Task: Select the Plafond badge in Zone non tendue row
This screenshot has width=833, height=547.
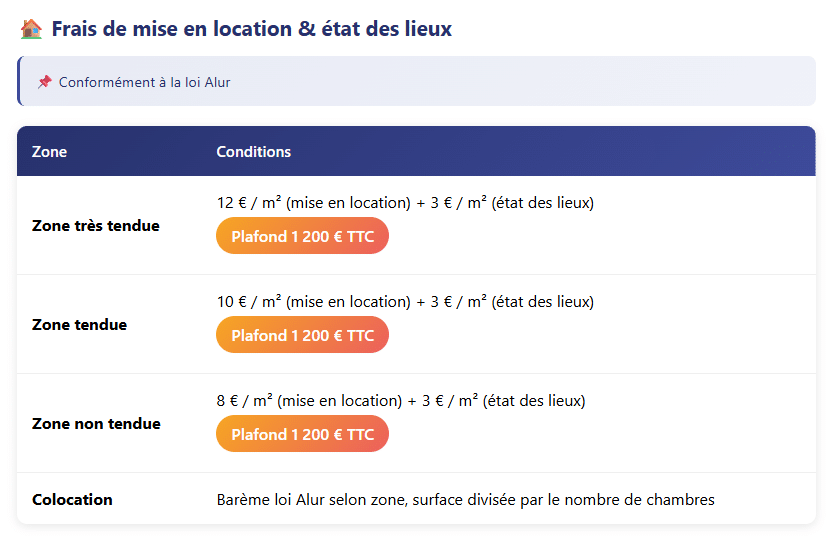Action: click(302, 435)
